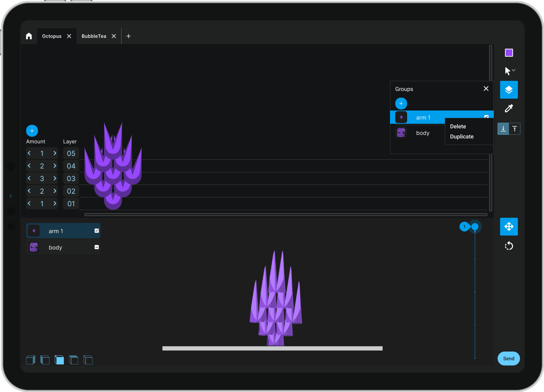This screenshot has width=544, height=392.
Task: Add a new group in Groups panel
Action: point(401,104)
